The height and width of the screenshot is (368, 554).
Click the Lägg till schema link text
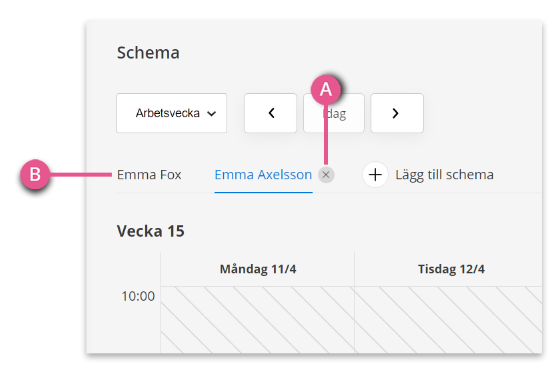click(444, 175)
